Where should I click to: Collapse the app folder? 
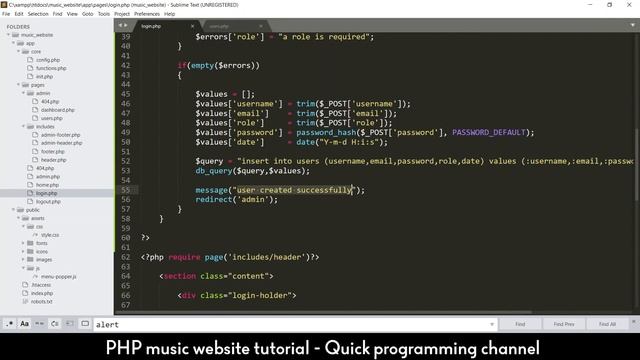pos(13,43)
